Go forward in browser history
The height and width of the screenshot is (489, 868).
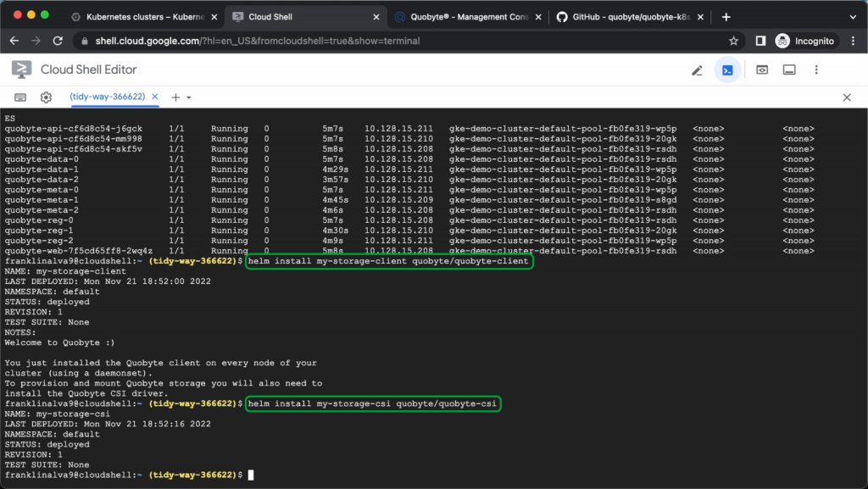pyautogui.click(x=36, y=41)
